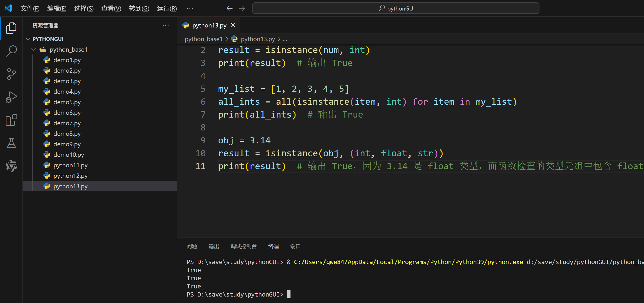Open the Run and Debug view
The height and width of the screenshot is (303, 644).
click(x=11, y=97)
